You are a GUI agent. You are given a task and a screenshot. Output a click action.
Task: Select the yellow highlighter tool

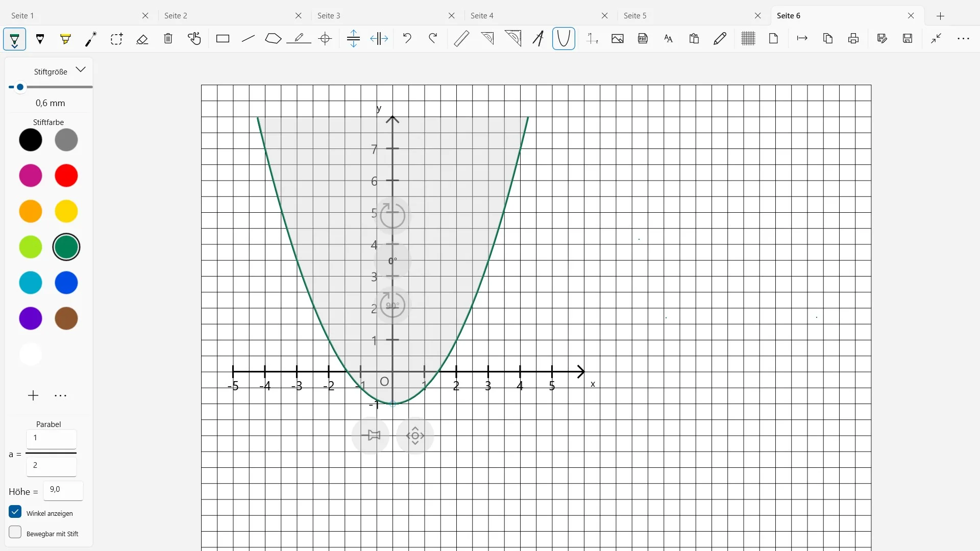coord(66,39)
